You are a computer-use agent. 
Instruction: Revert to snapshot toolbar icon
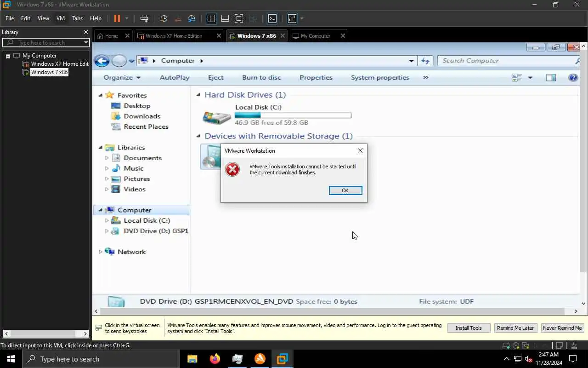(x=178, y=18)
